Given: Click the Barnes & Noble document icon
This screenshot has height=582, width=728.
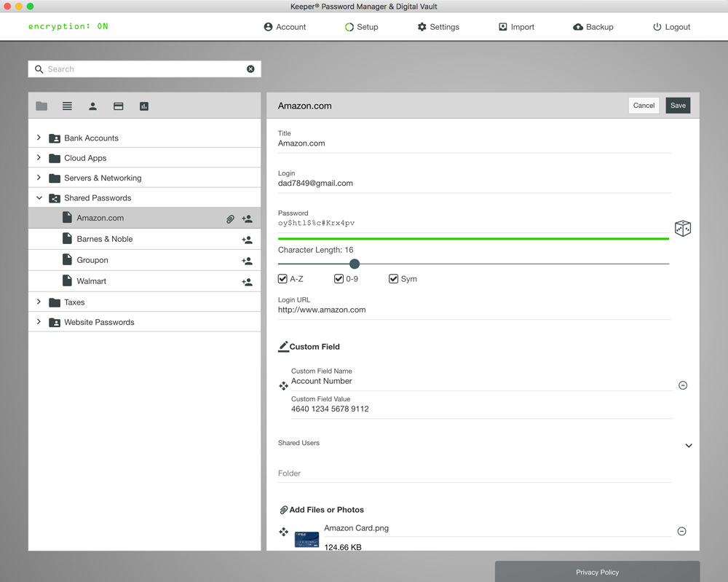Looking at the screenshot, I should click(x=67, y=239).
